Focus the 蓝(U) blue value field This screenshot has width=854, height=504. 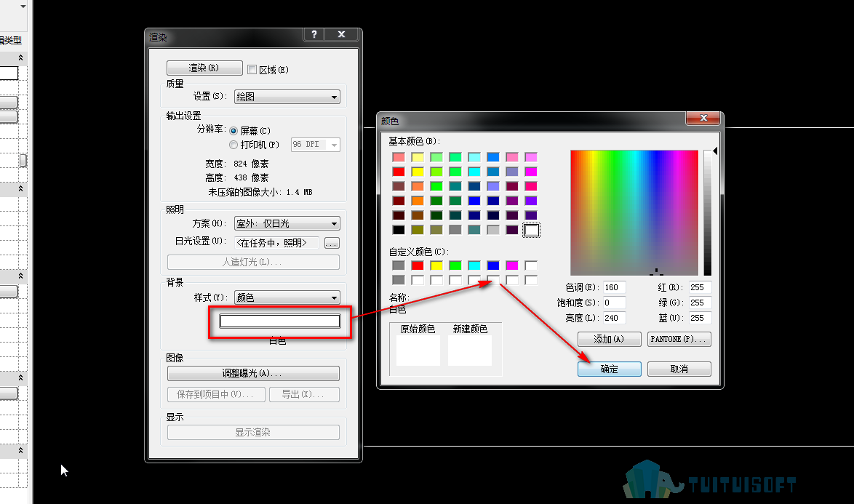(x=700, y=318)
